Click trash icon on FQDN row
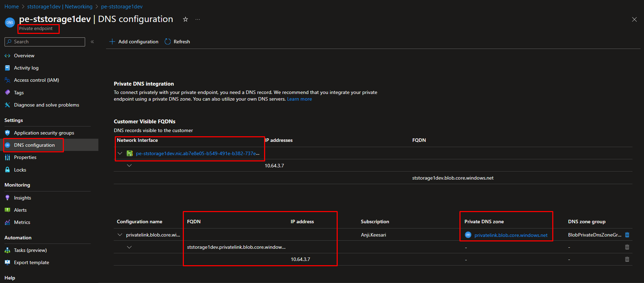Image resolution: width=644 pixels, height=283 pixels. [627, 247]
